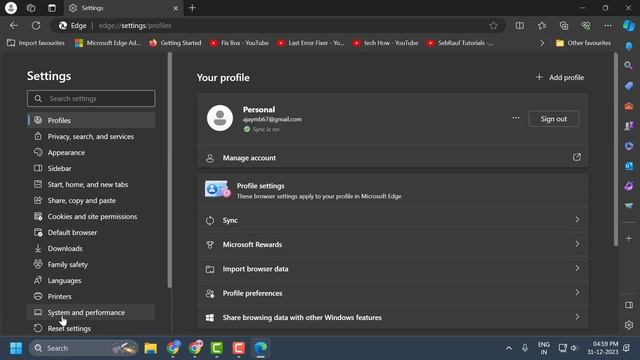
Task: Open Other favourites folder
Action: (583, 43)
